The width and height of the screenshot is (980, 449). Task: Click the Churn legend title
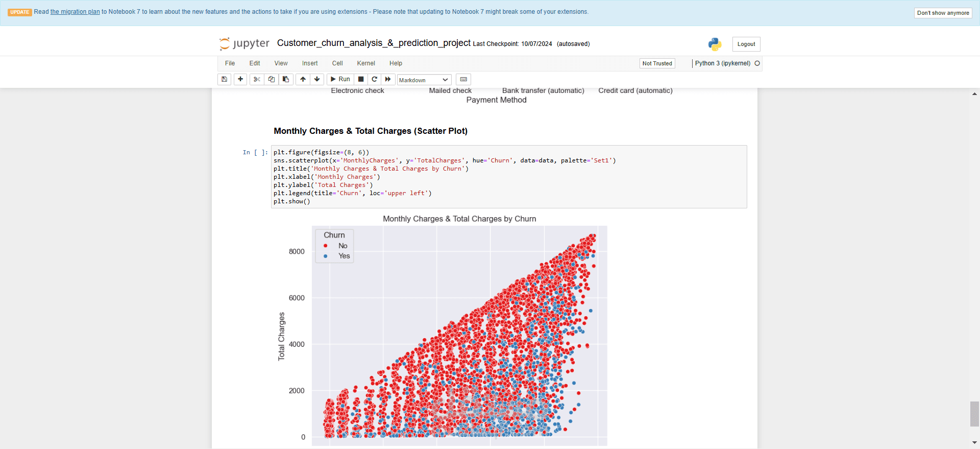click(x=334, y=235)
